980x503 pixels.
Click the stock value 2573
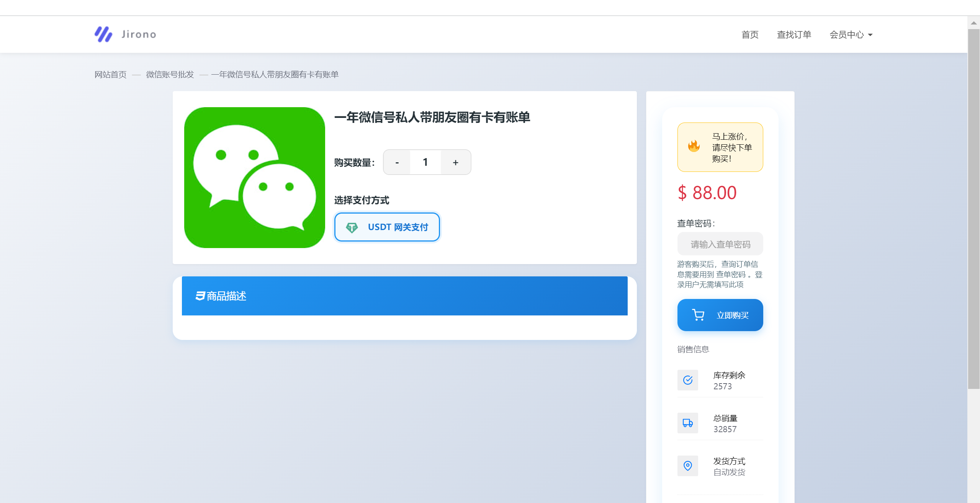tap(722, 386)
